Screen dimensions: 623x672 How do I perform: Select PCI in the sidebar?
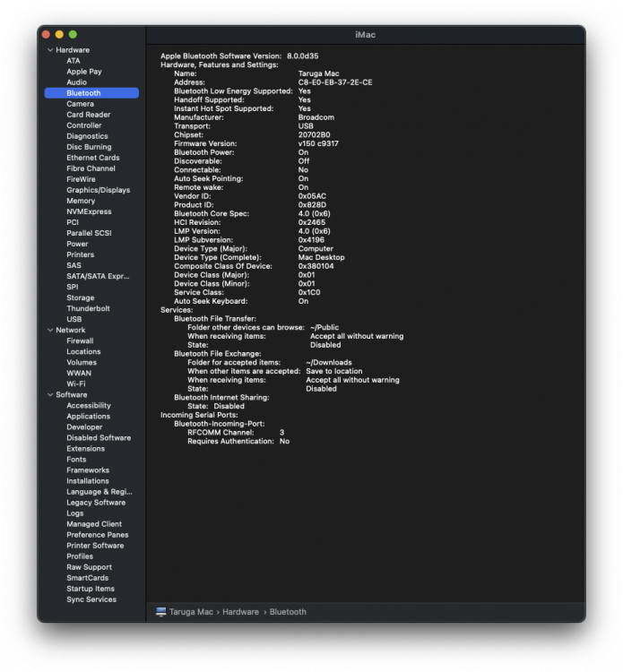click(x=73, y=222)
